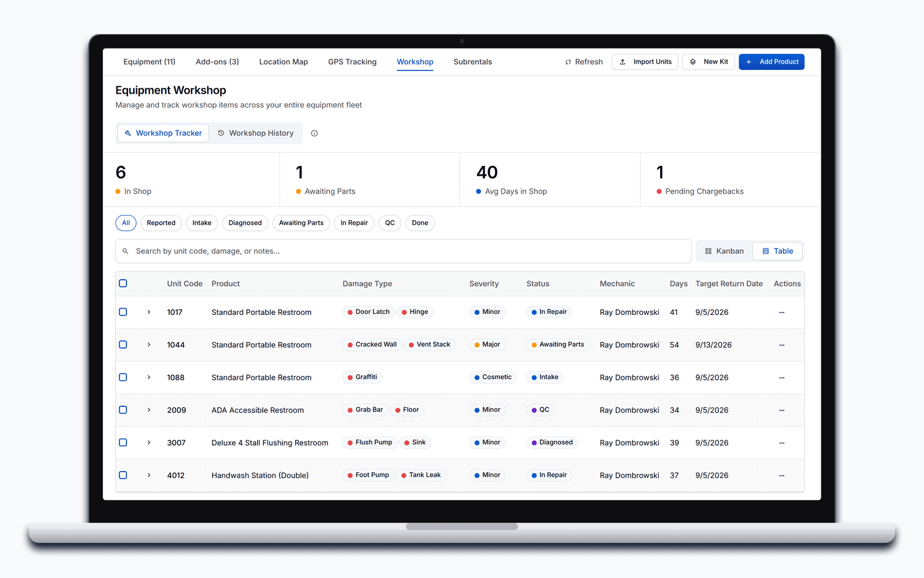
Task: Open the Subrentals tab
Action: point(472,62)
